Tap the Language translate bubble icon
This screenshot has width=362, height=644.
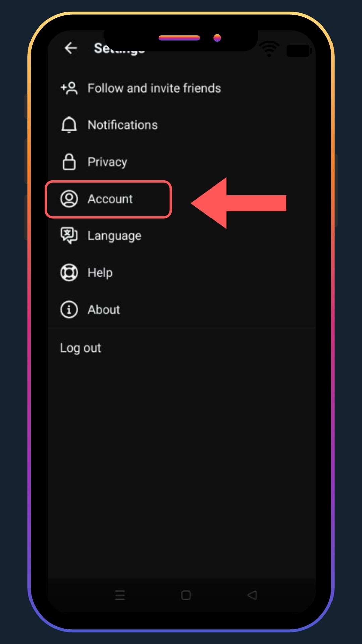69,235
